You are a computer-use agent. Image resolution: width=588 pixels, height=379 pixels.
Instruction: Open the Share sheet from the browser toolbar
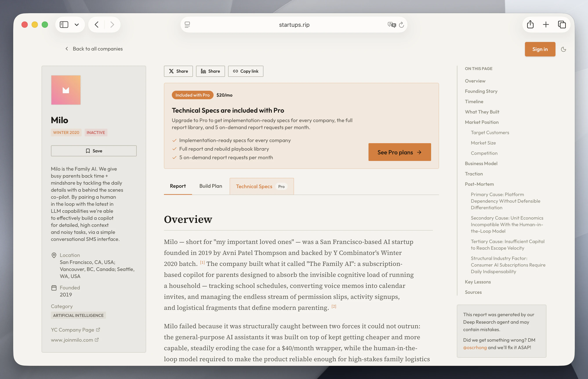pyautogui.click(x=531, y=24)
